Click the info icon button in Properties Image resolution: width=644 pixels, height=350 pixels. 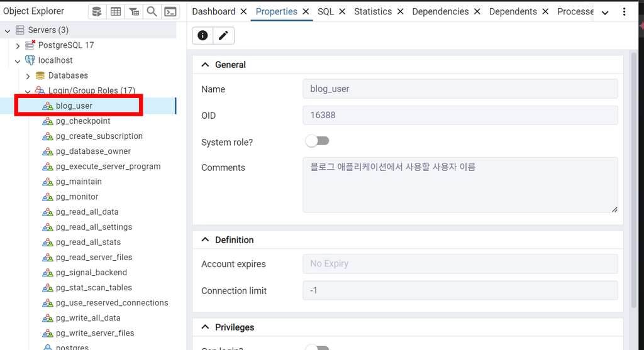click(x=203, y=36)
